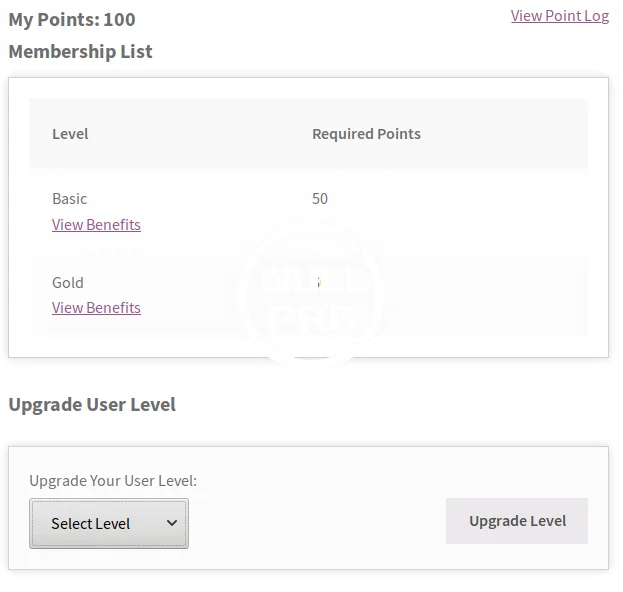Click the chevron arrow in Select Level
Viewport: 623px width, 592px height.
172,523
